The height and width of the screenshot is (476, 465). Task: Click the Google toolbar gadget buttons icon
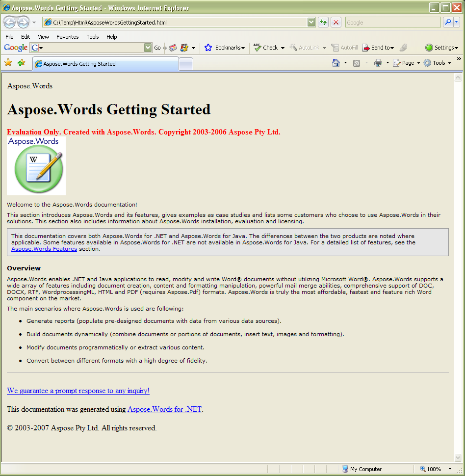184,48
